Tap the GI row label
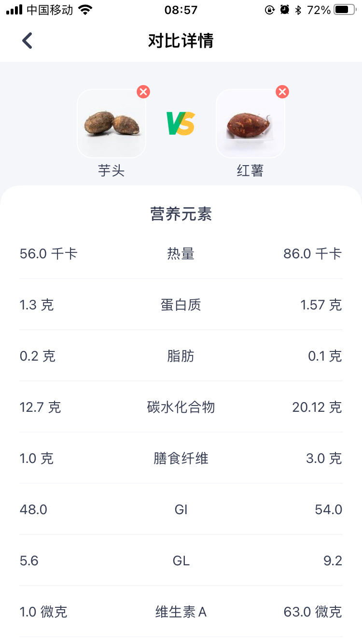362x644 pixels. [x=181, y=509]
